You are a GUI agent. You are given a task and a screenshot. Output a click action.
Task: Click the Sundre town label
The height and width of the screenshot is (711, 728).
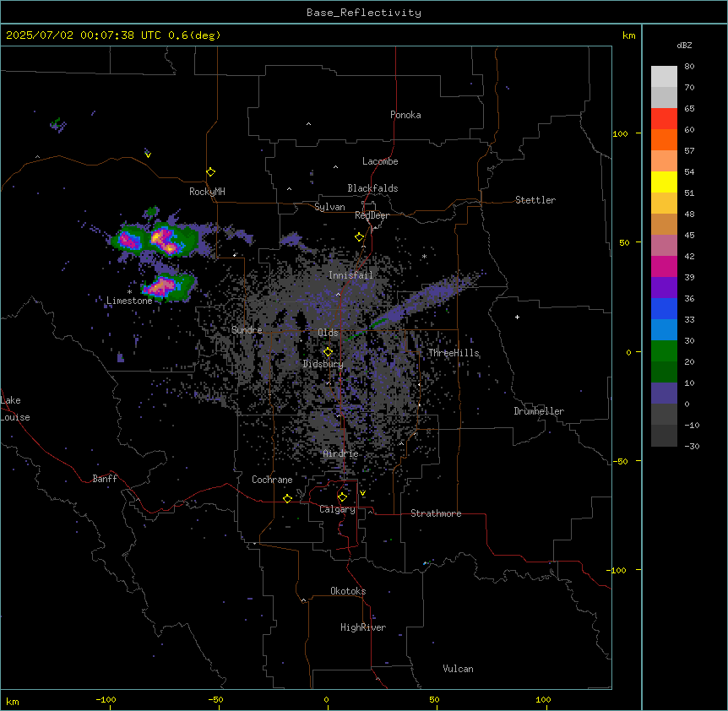247,330
